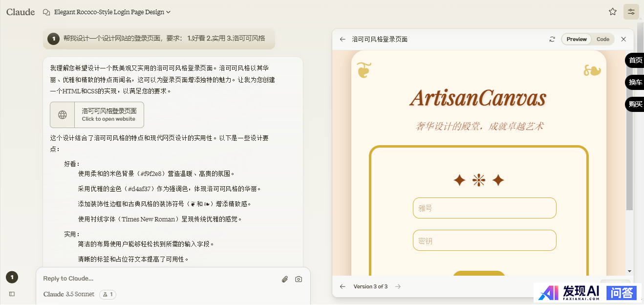Star this conversation as favorite
The height and width of the screenshot is (305, 644).
click(612, 12)
